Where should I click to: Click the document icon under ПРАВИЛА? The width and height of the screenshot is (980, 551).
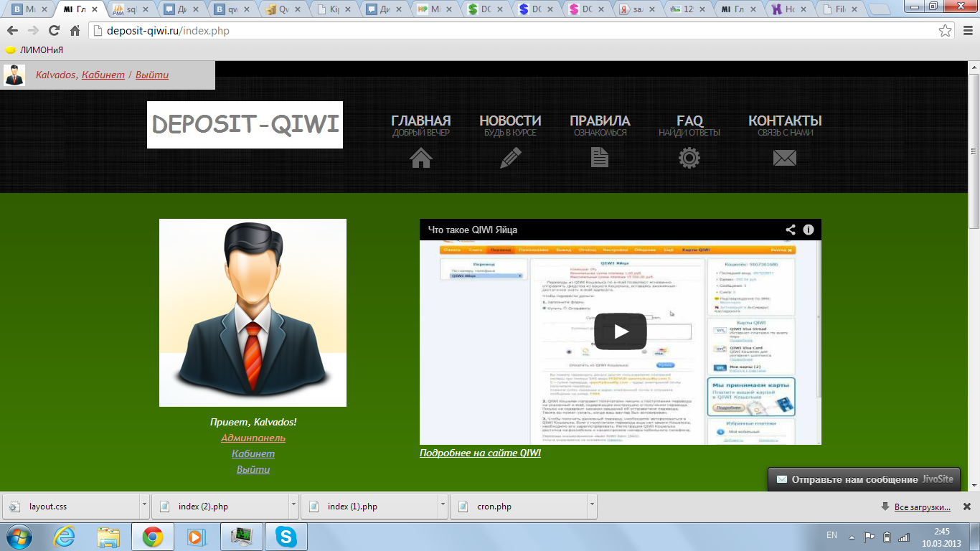tap(600, 157)
